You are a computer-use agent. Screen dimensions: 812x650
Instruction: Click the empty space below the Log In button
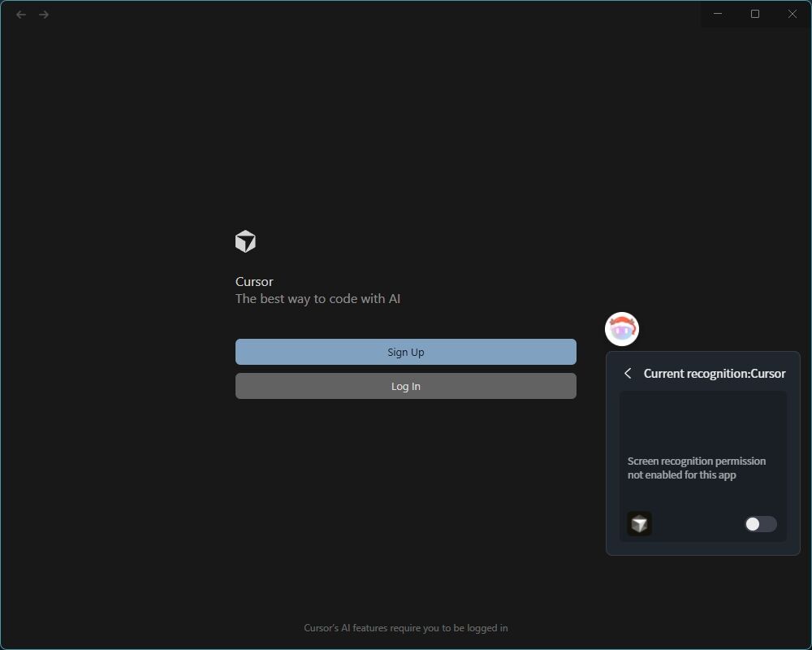406,487
